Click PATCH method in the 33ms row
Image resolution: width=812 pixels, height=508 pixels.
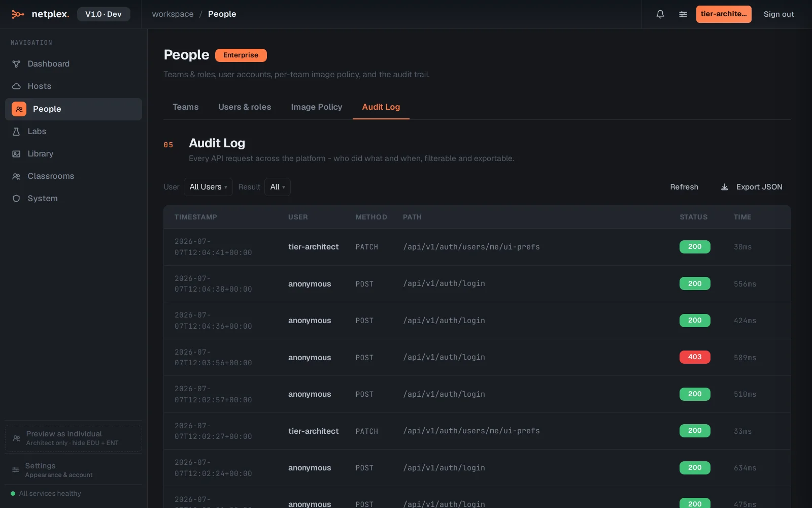[367, 431]
